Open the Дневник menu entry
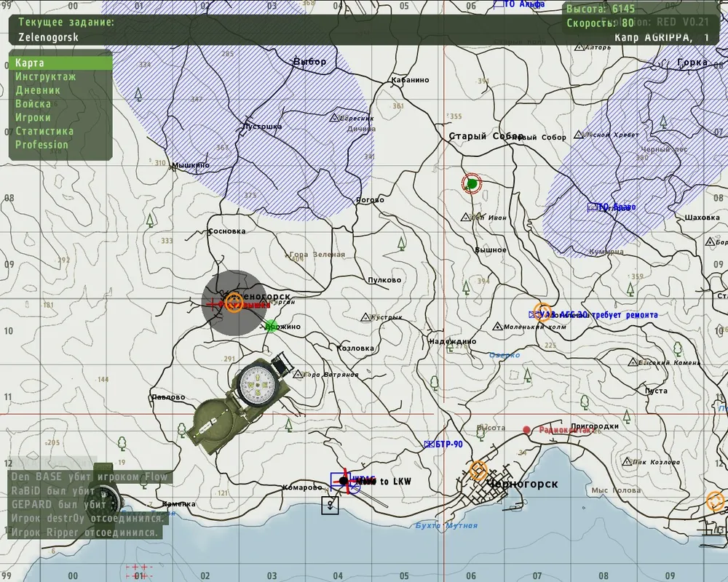Image resolution: width=728 pixels, height=582 pixels. click(x=38, y=90)
